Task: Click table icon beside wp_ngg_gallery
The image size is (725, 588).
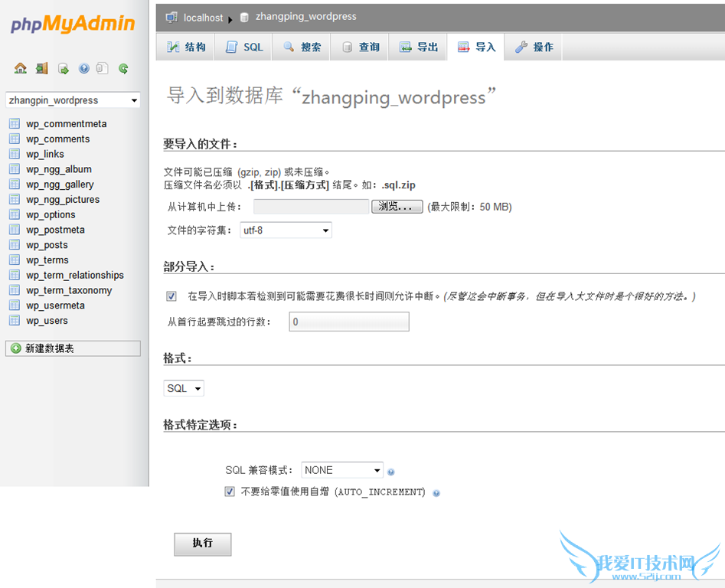Action: pos(15,184)
